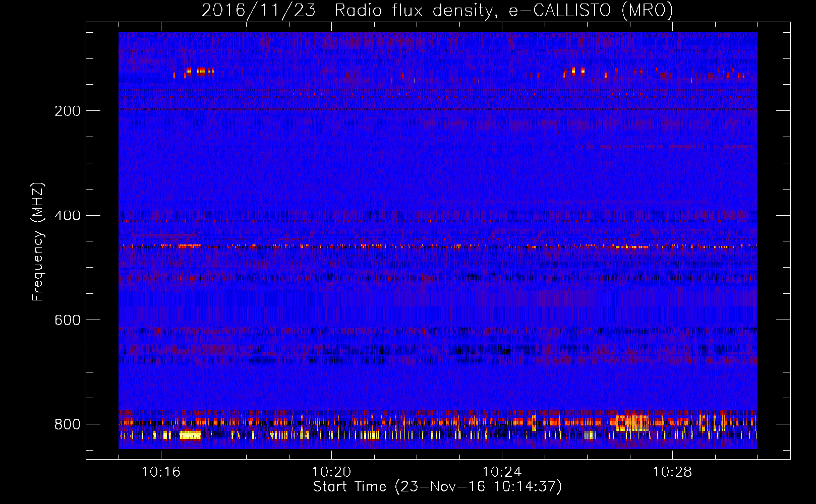Click the 600 frequency tick label

(68, 321)
